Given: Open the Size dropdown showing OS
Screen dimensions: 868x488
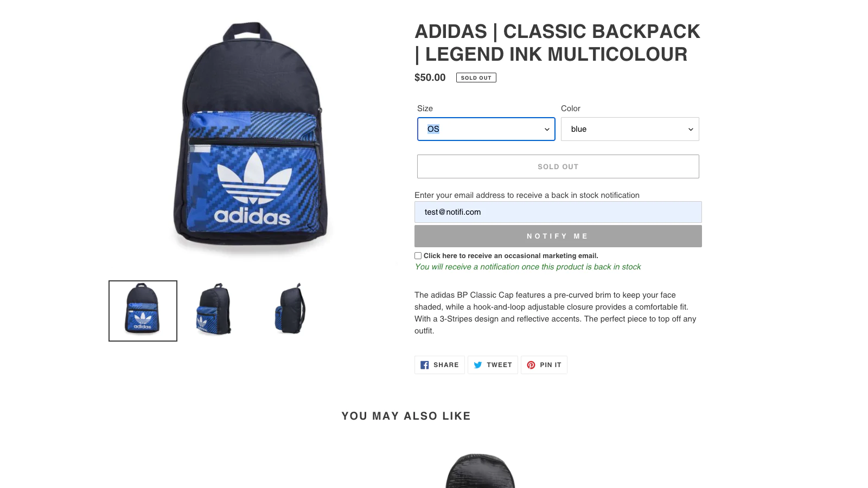Looking at the screenshot, I should pyautogui.click(x=486, y=129).
